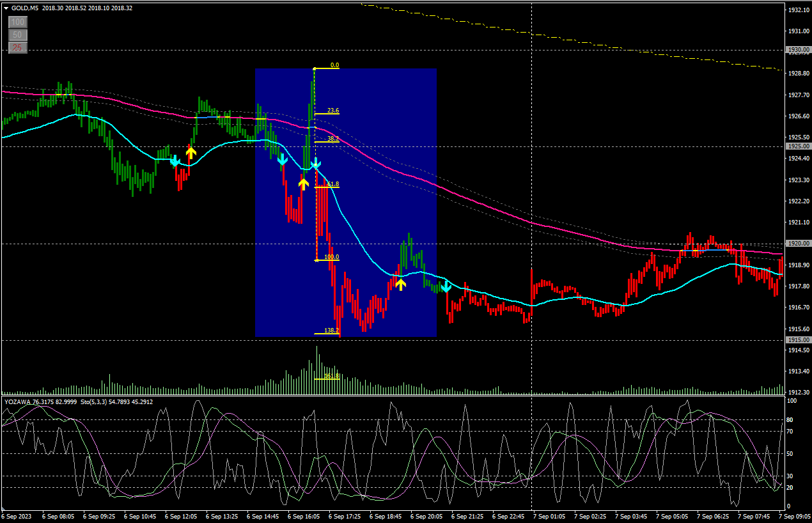This screenshot has width=812, height=523.
Task: Click the 6 Sep 2023 date on the time axis
Action: pyautogui.click(x=17, y=515)
